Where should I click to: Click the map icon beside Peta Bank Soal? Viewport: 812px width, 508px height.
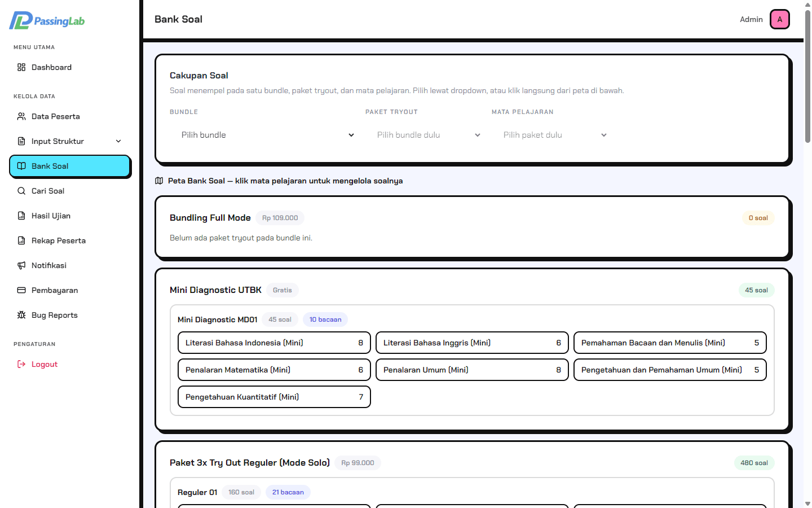pos(159,181)
